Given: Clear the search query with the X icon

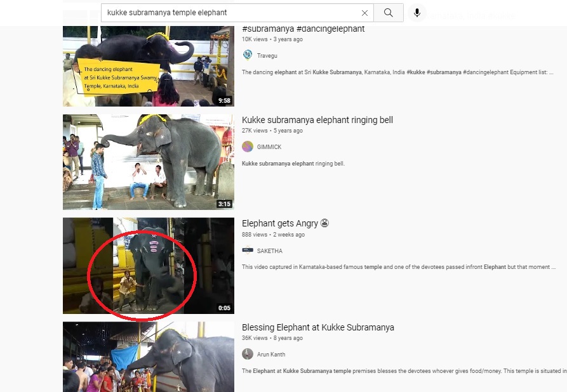Looking at the screenshot, I should click(364, 13).
